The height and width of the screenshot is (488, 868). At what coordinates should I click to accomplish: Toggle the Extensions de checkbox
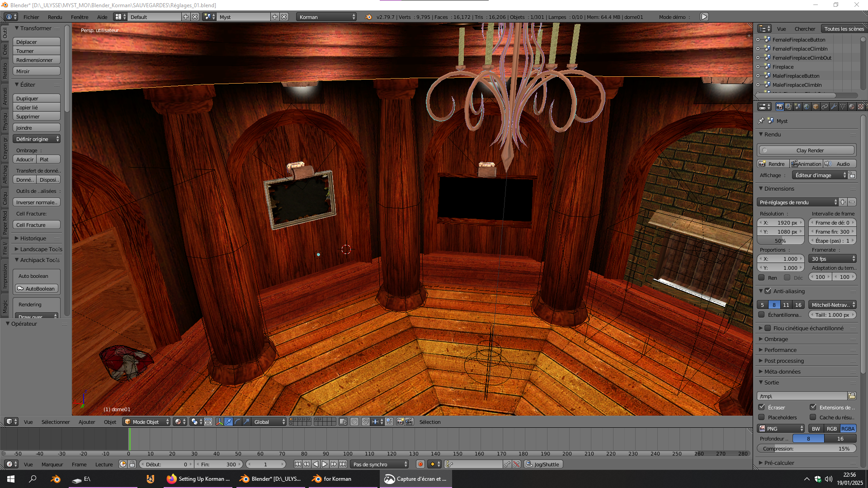pos(813,407)
